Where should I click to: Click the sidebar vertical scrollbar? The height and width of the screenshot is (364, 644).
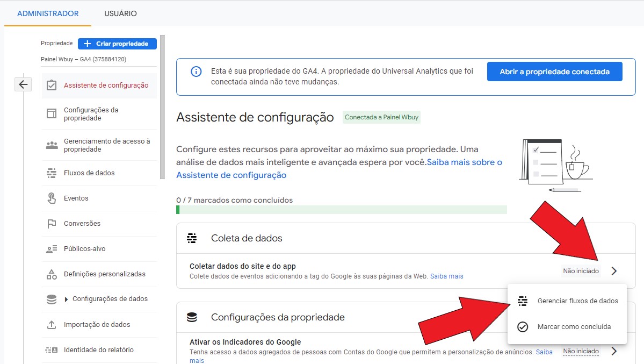[162, 108]
